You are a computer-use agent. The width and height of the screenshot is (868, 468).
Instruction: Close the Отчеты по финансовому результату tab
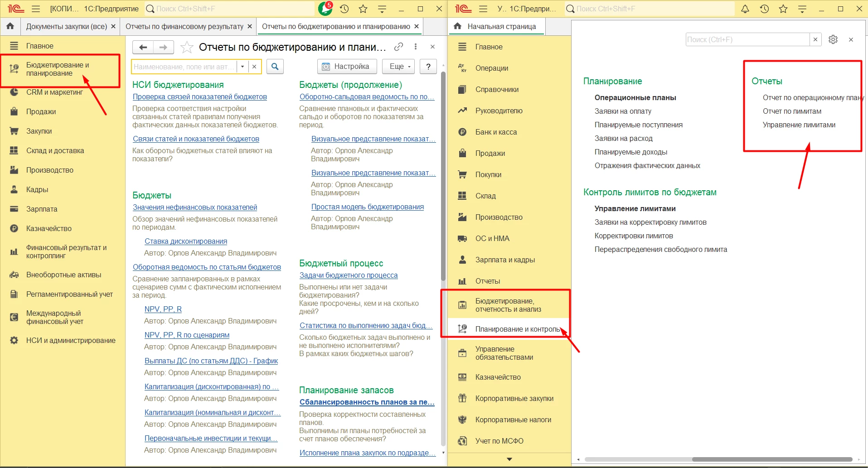[x=250, y=26]
